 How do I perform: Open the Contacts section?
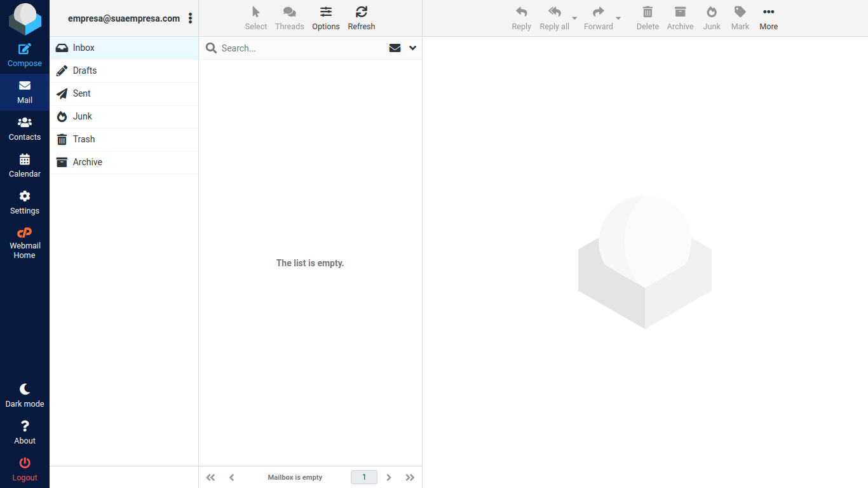point(25,129)
